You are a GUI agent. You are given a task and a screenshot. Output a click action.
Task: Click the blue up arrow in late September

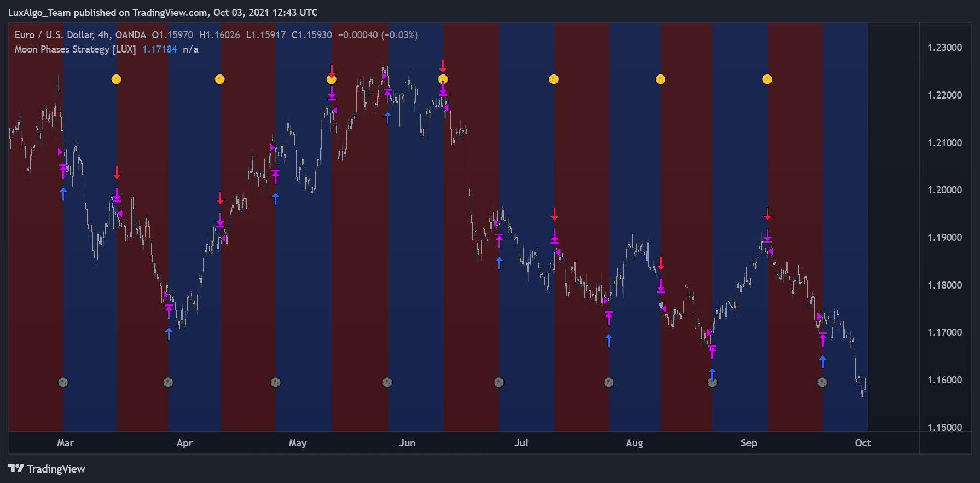[822, 361]
